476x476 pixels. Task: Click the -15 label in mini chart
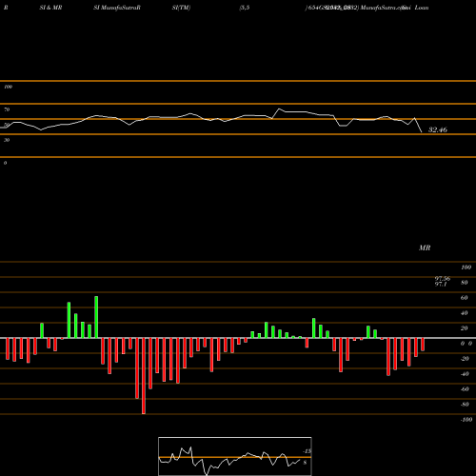click(307, 451)
